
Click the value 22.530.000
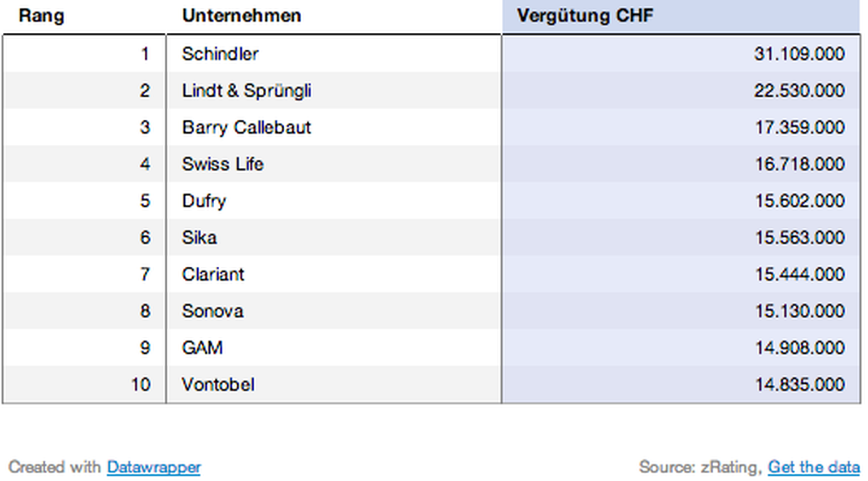click(799, 90)
